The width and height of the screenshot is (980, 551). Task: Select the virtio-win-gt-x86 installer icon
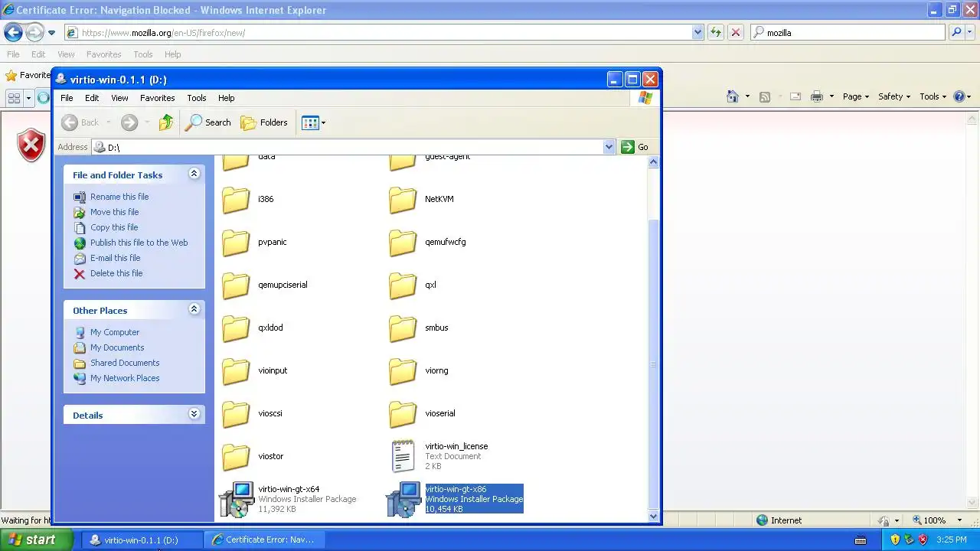403,499
